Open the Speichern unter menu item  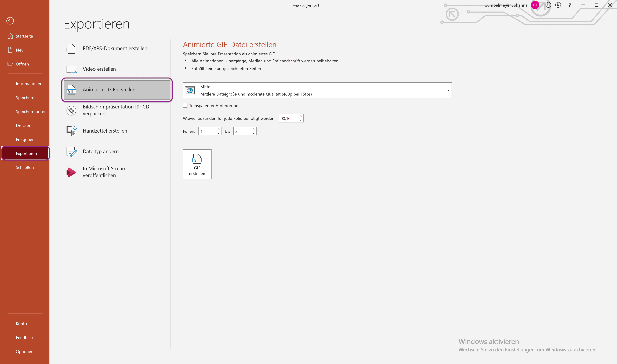click(31, 112)
